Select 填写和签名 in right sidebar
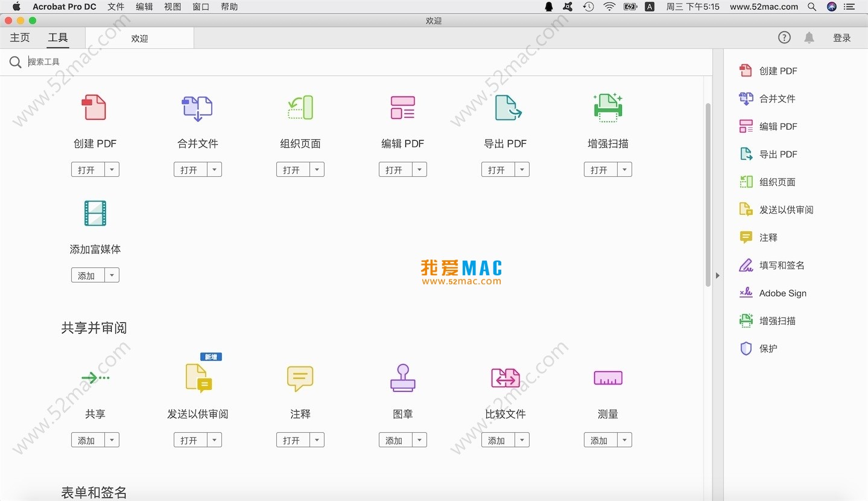Image resolution: width=868 pixels, height=501 pixels. 772,265
